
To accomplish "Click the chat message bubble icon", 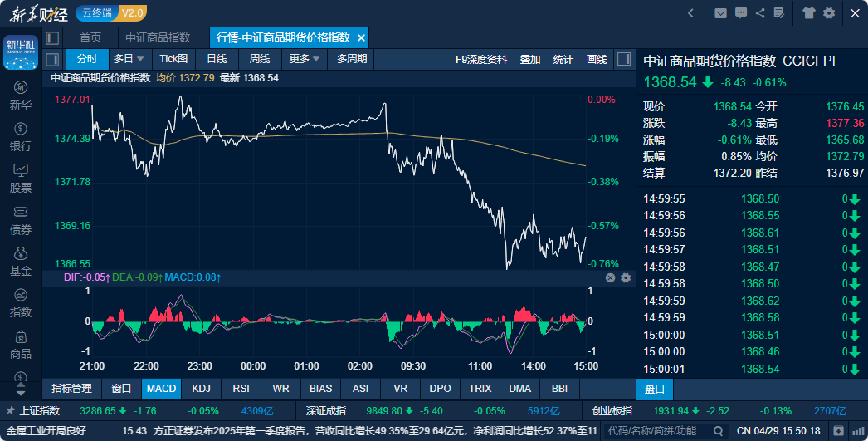I will [x=741, y=13].
